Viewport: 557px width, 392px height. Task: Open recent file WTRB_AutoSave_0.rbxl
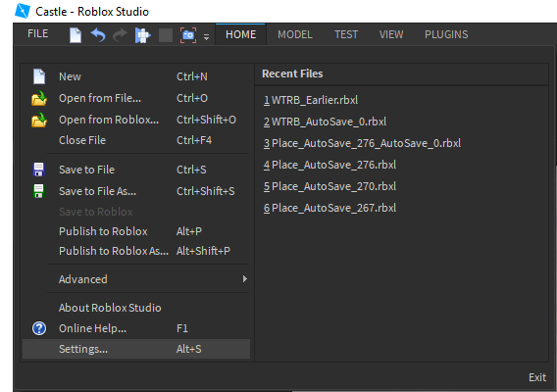point(325,122)
